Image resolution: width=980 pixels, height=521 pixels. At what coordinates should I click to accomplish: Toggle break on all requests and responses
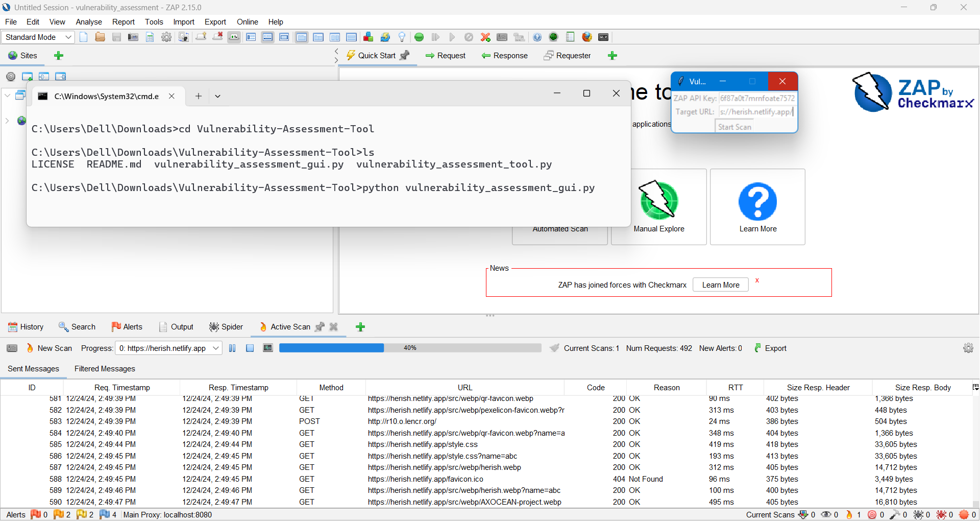[419, 37]
